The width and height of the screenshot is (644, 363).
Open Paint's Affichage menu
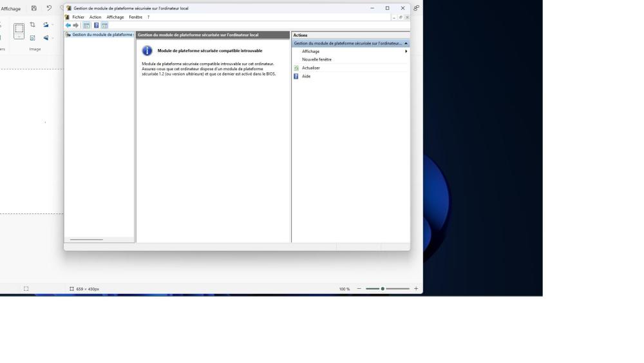[x=11, y=8]
